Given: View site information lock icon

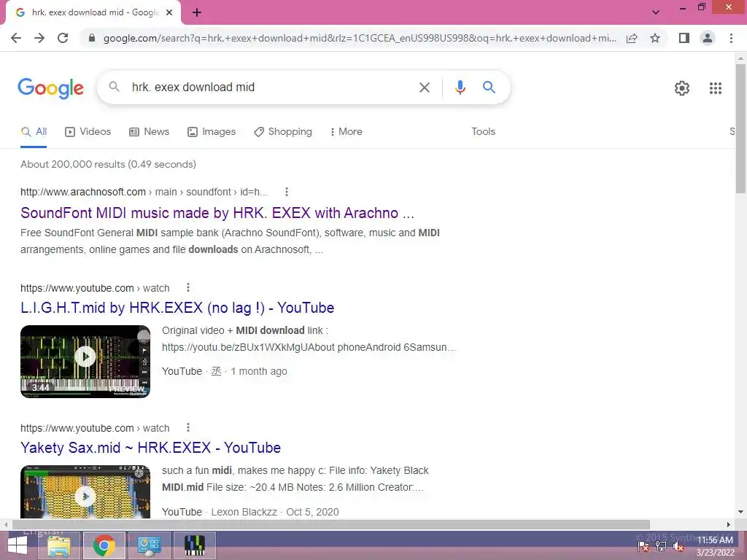Looking at the screenshot, I should [92, 38].
